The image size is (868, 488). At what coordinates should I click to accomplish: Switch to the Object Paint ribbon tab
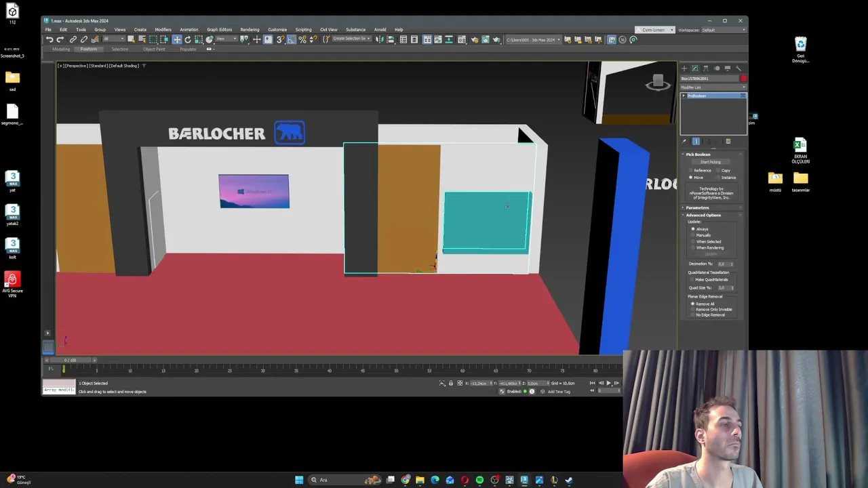point(154,49)
